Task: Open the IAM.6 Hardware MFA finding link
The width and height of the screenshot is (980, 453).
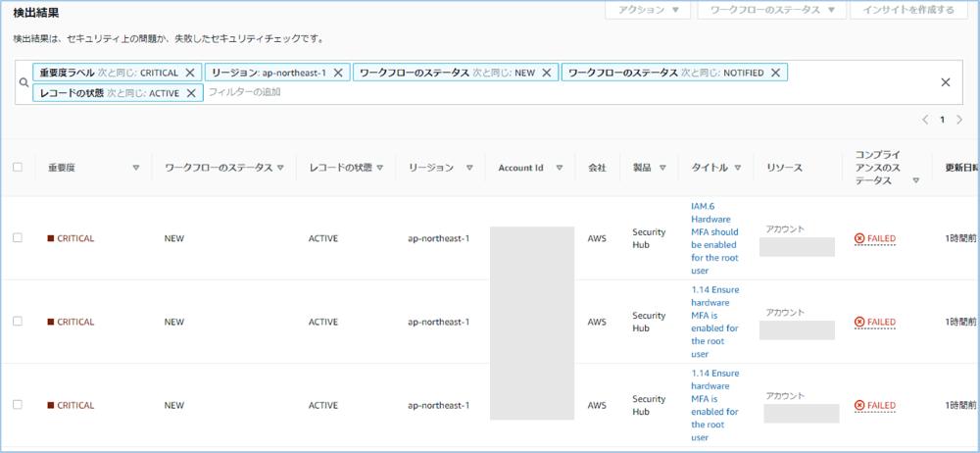Action: 714,238
